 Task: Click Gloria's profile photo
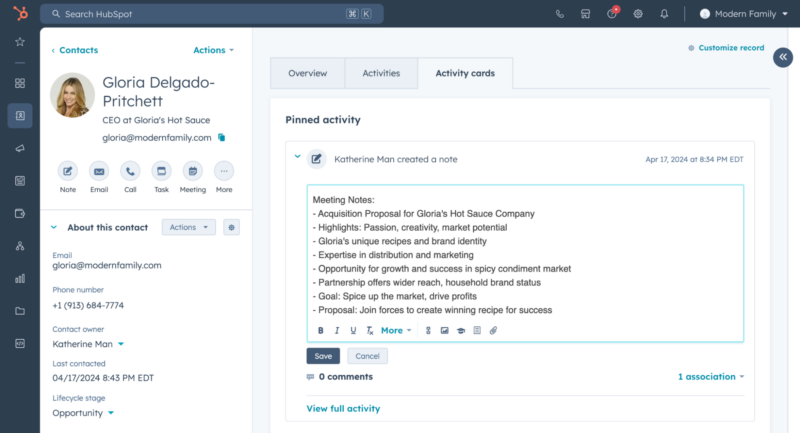[72, 95]
